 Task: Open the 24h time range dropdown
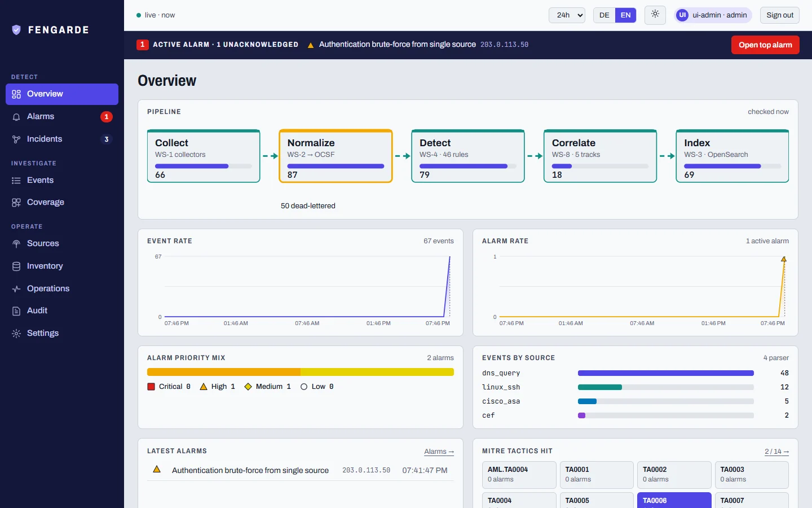pyautogui.click(x=567, y=15)
